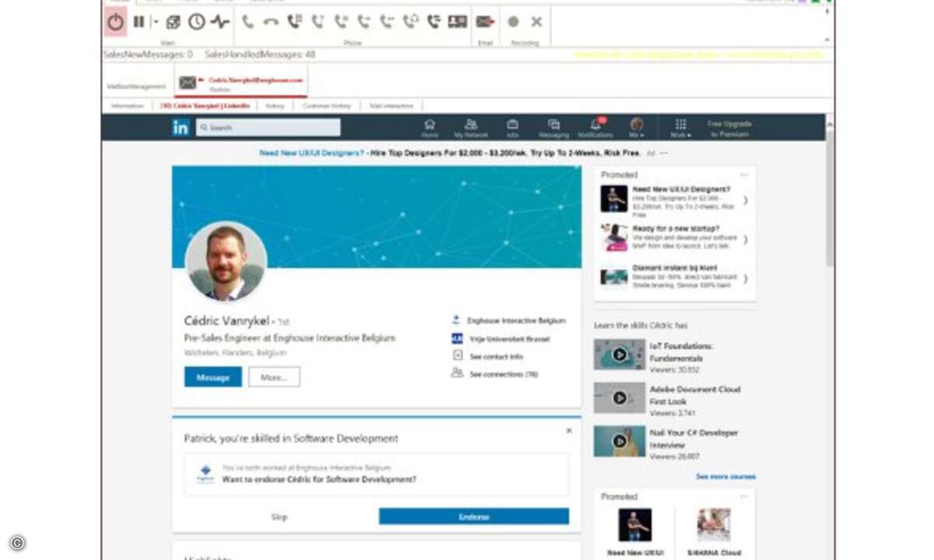The width and height of the screenshot is (934, 560).
Task: Click the X icon in Recording group
Action: point(536,22)
